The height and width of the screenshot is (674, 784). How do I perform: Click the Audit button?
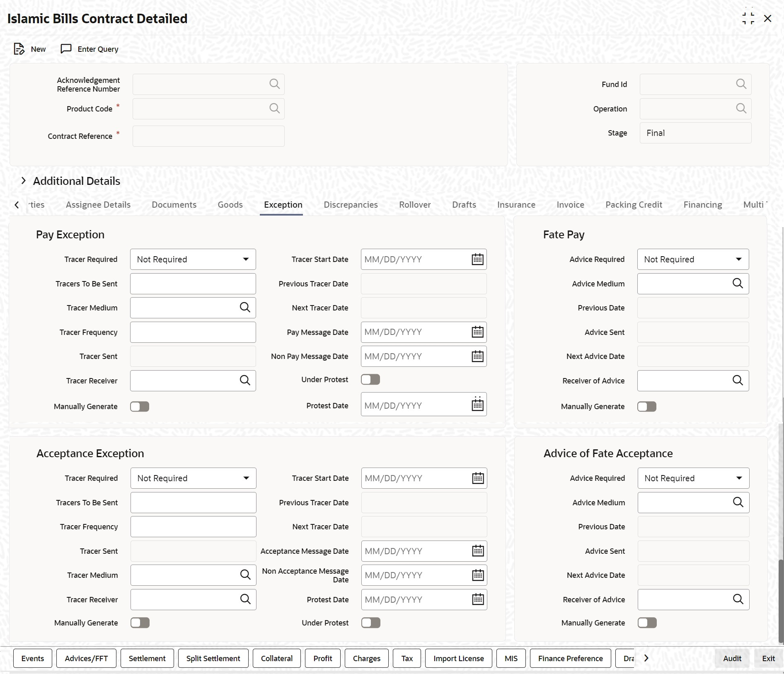coord(732,658)
